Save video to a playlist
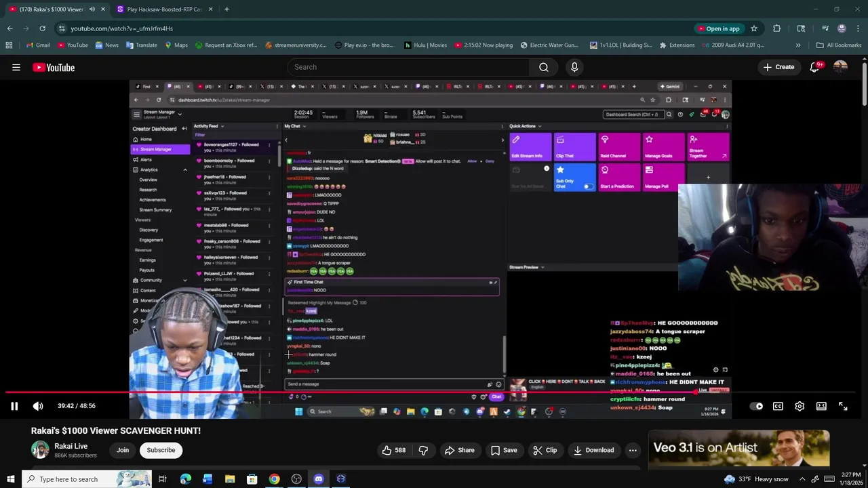Screen dimensions: 868x488 point(503,450)
